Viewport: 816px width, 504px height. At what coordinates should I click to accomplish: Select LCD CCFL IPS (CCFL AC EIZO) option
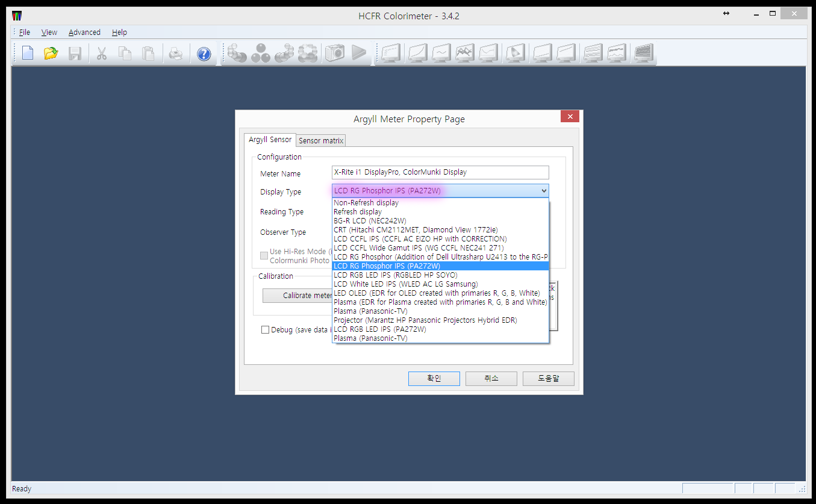coord(440,239)
